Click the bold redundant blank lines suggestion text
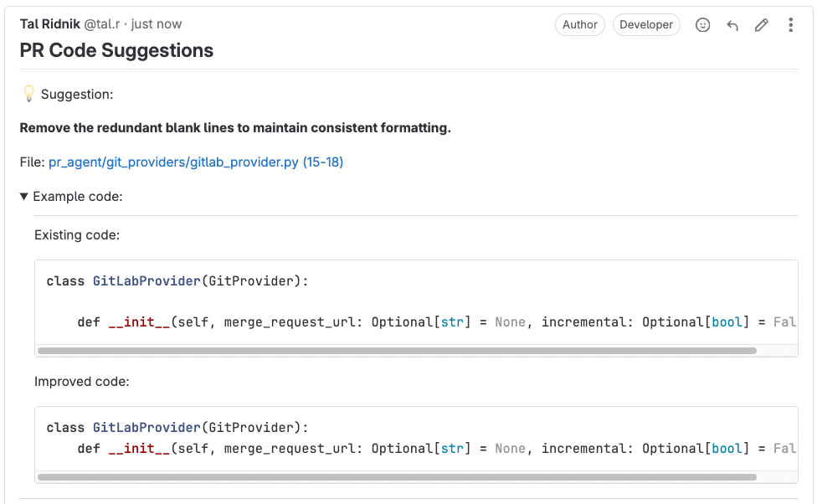The image size is (817, 504). 235,128
